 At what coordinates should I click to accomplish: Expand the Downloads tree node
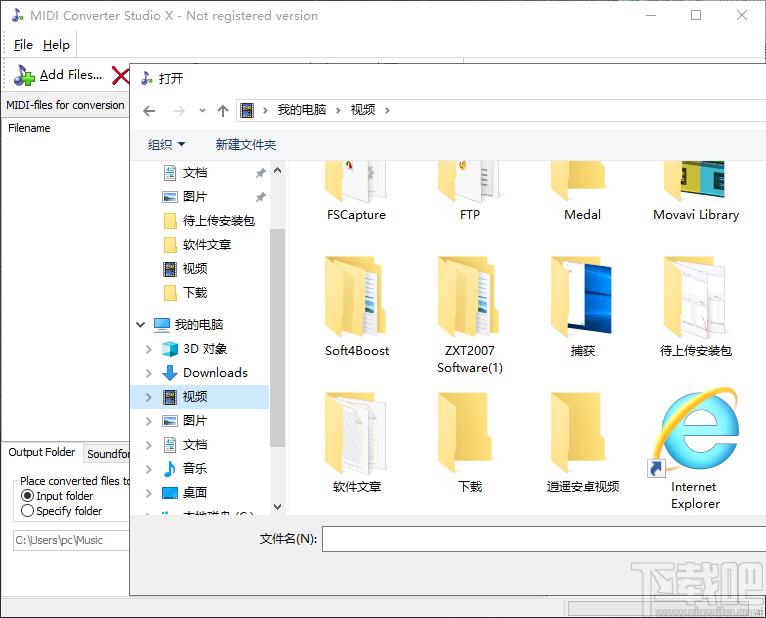pos(149,373)
